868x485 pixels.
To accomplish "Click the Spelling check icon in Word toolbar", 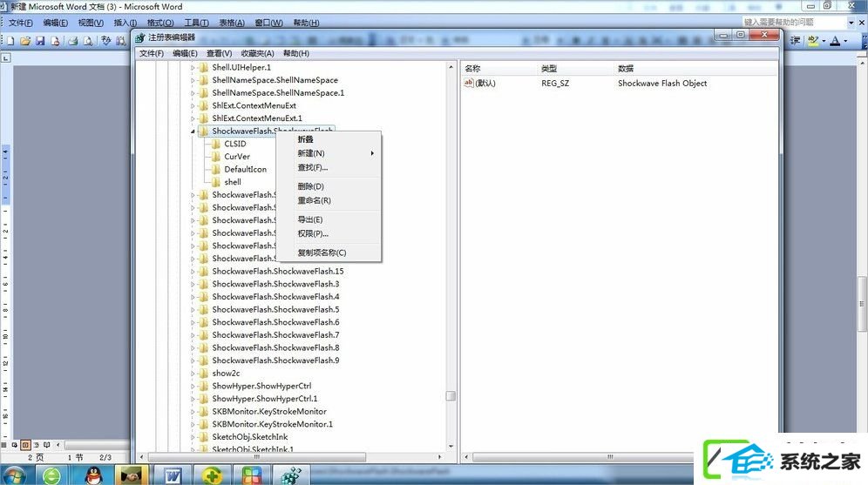I will point(105,40).
